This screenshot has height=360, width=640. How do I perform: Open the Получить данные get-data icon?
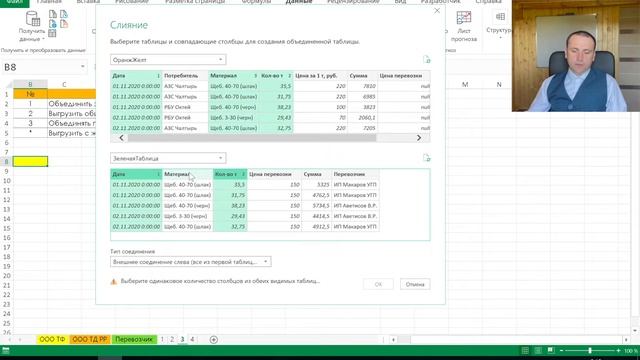[x=32, y=19]
